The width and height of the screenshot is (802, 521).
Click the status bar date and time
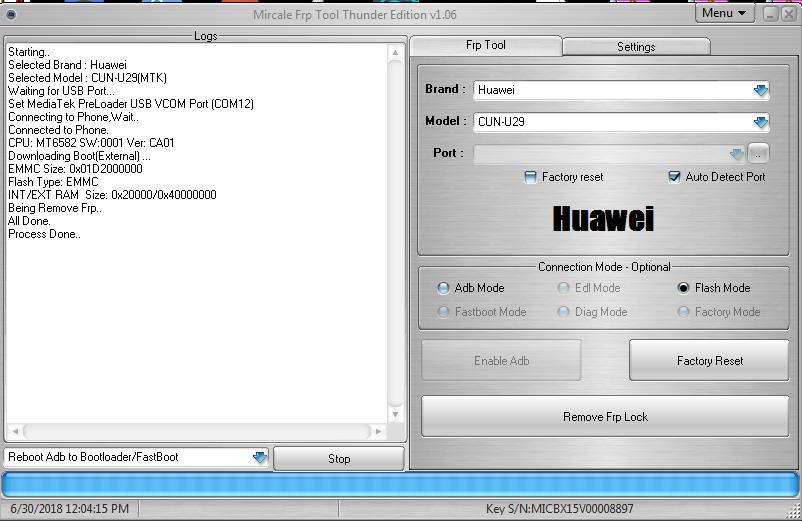(70, 509)
